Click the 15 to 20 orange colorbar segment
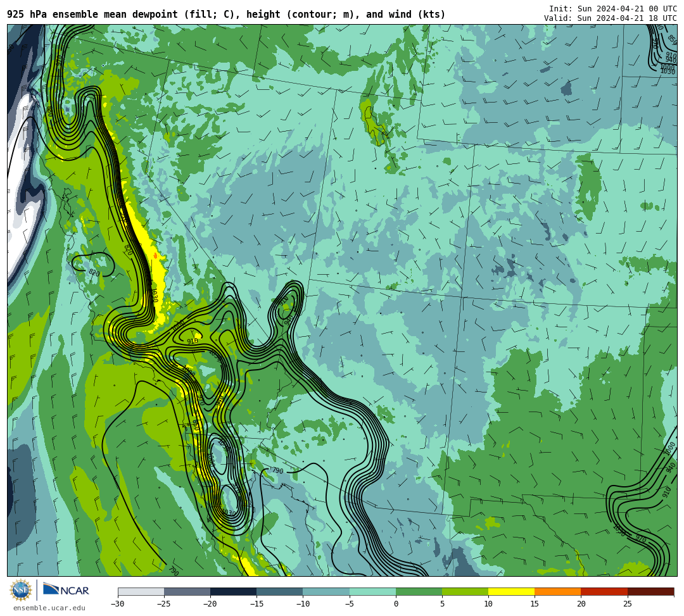Screen dimensions: 684x616 coord(558,591)
